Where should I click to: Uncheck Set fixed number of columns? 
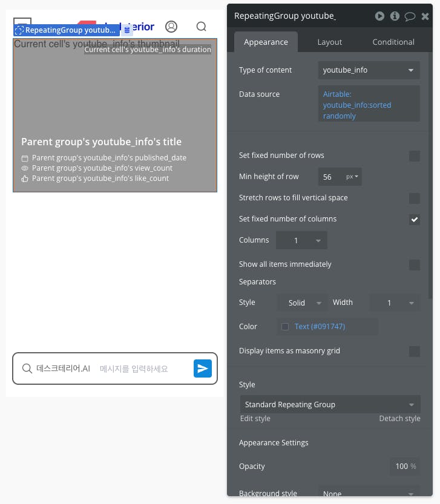pos(414,220)
